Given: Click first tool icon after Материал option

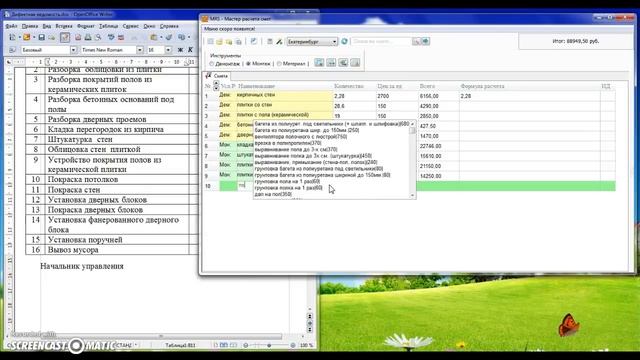Looking at the screenshot, I should click(319, 63).
